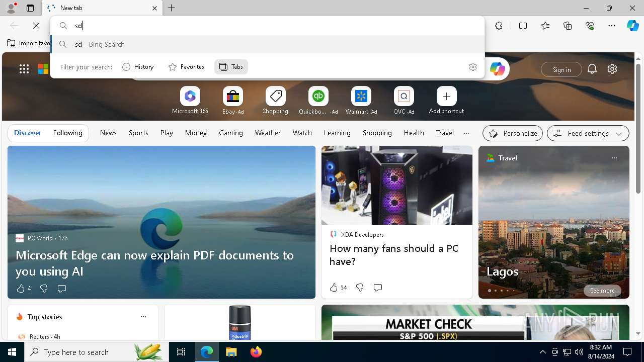This screenshot has width=644, height=362.
Task: See more on the Lagos travel card
Action: pyautogui.click(x=602, y=291)
